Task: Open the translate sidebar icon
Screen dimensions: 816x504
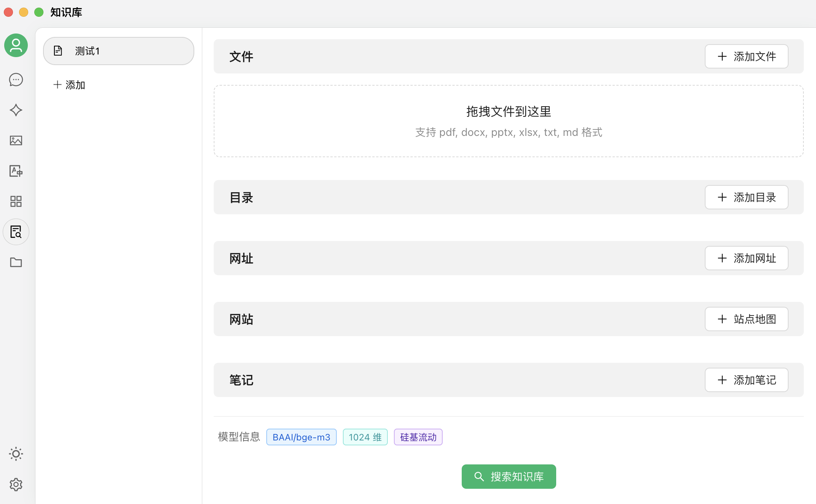Action: (16, 171)
